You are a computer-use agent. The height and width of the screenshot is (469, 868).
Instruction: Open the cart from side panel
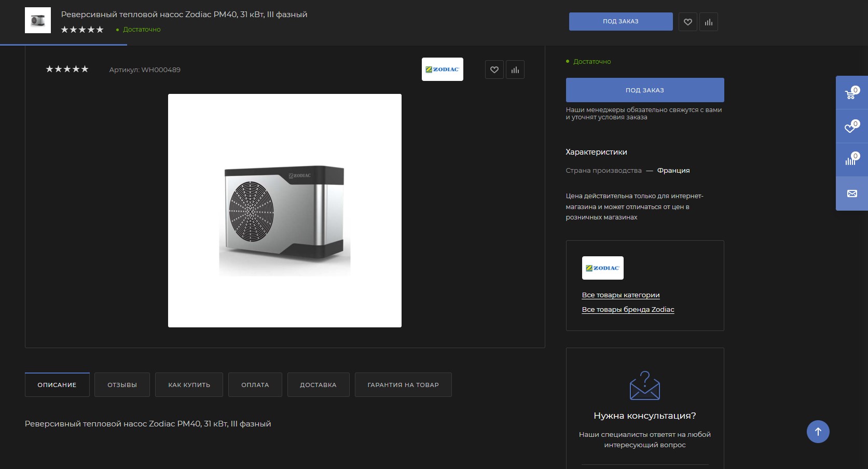tap(851, 93)
